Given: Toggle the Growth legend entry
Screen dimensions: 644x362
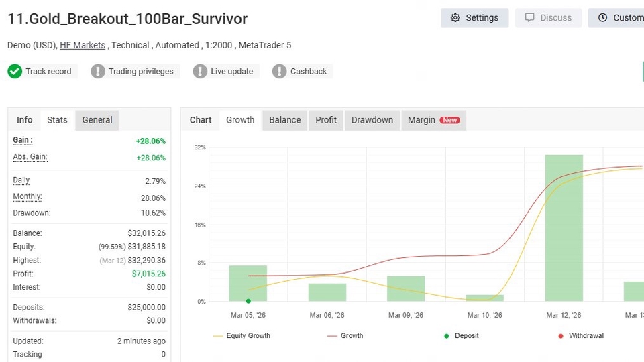Looking at the screenshot, I should [x=345, y=335].
